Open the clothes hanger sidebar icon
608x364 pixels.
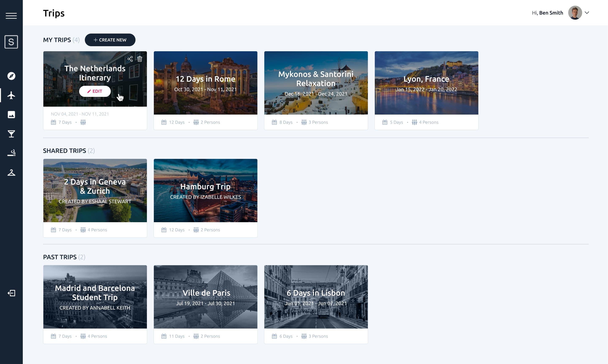11,173
